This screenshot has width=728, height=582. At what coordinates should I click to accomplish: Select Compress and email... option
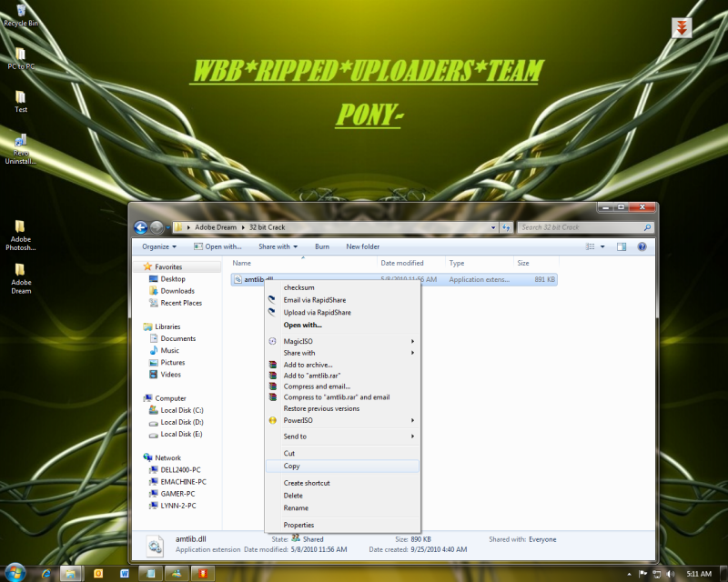click(342, 386)
